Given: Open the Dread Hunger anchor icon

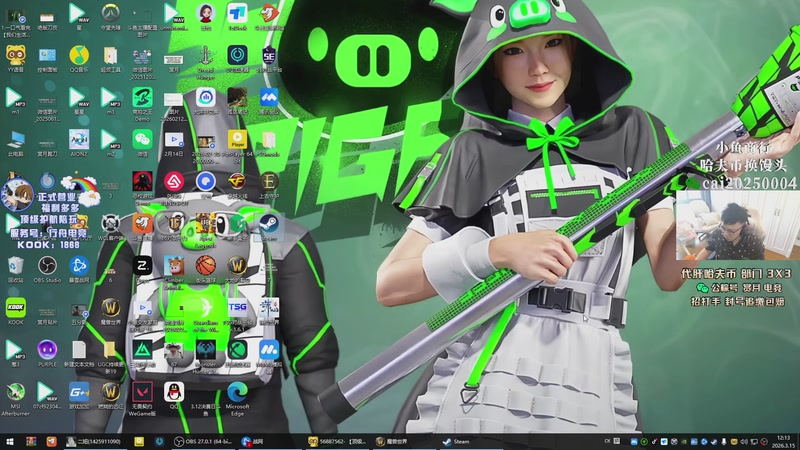Looking at the screenshot, I should tap(205, 62).
